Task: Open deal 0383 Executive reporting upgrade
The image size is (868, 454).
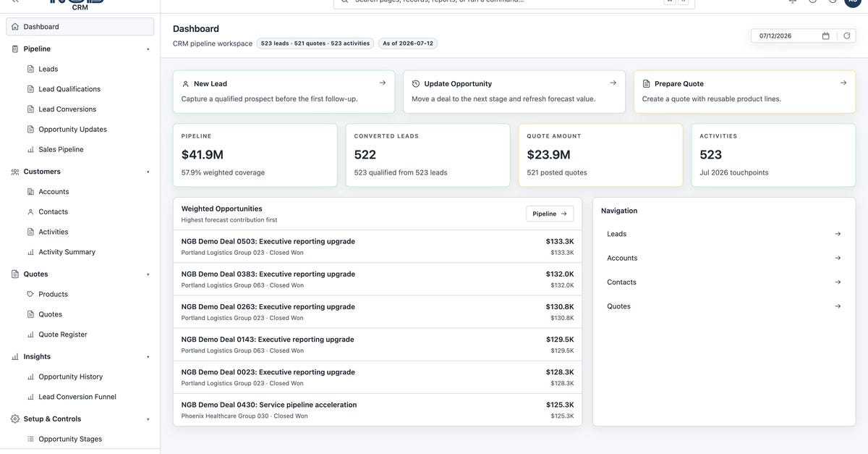Action: [x=378, y=279]
